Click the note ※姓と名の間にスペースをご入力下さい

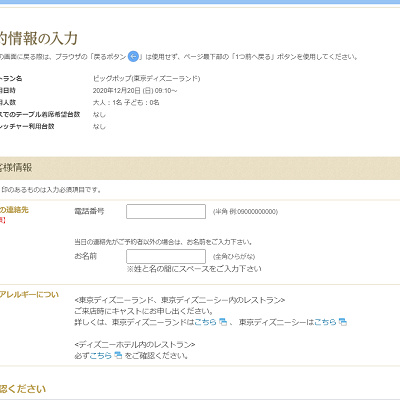(194, 269)
